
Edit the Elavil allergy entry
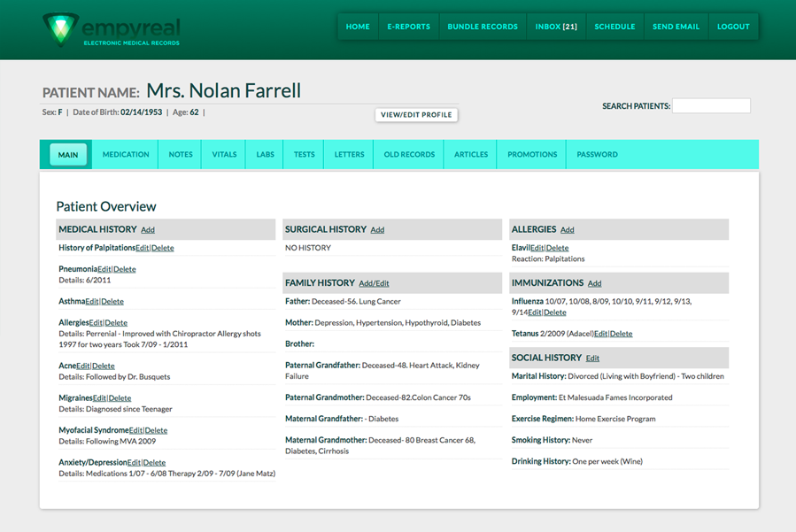click(537, 248)
